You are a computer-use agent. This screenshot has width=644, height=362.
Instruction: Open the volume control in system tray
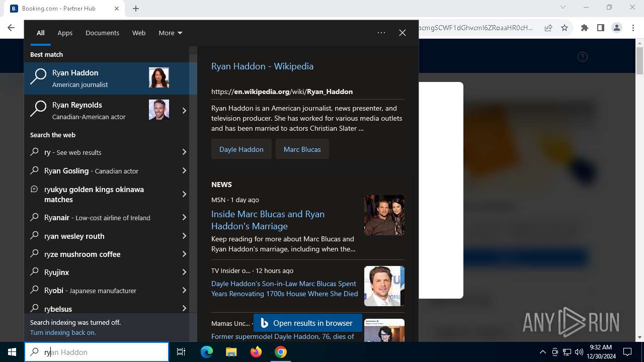tap(579, 352)
